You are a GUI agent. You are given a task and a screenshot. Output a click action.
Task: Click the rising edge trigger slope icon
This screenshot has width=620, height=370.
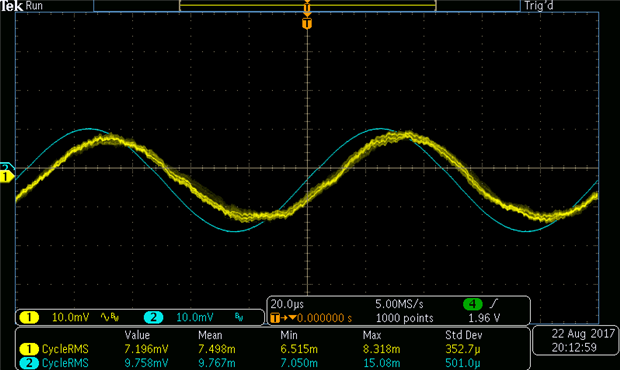click(x=493, y=304)
